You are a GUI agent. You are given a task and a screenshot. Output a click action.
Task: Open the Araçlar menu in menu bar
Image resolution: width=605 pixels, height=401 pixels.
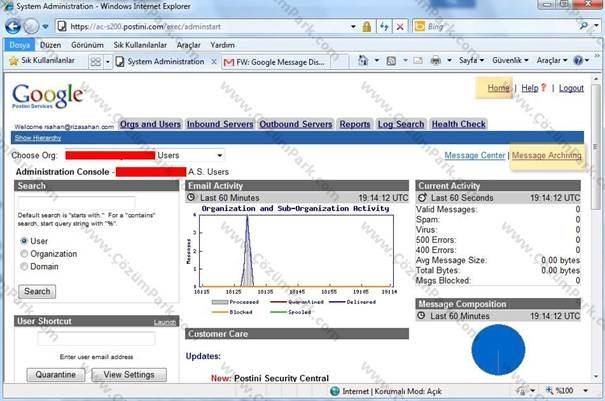(189, 45)
